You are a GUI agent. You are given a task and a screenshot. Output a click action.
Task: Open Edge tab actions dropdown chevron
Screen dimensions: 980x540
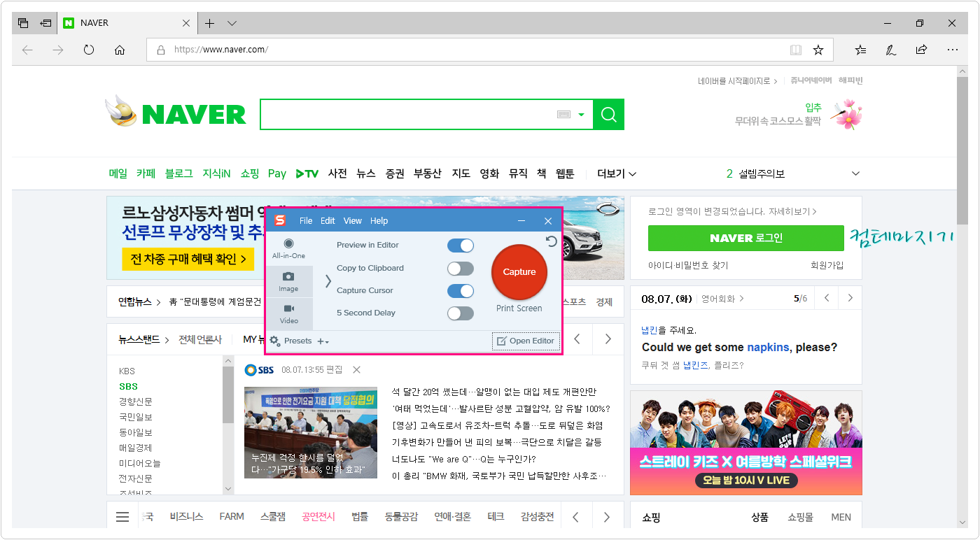tap(232, 23)
